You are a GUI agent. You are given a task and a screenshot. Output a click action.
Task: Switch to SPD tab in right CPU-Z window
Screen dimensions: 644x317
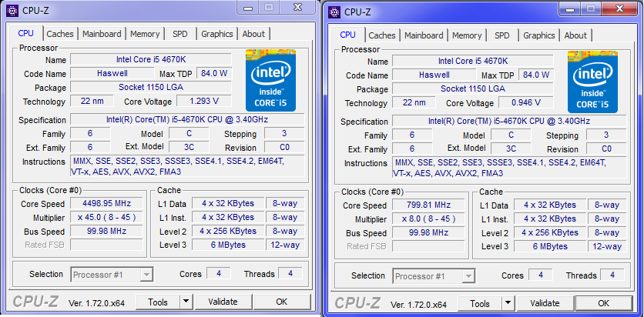pos(502,35)
